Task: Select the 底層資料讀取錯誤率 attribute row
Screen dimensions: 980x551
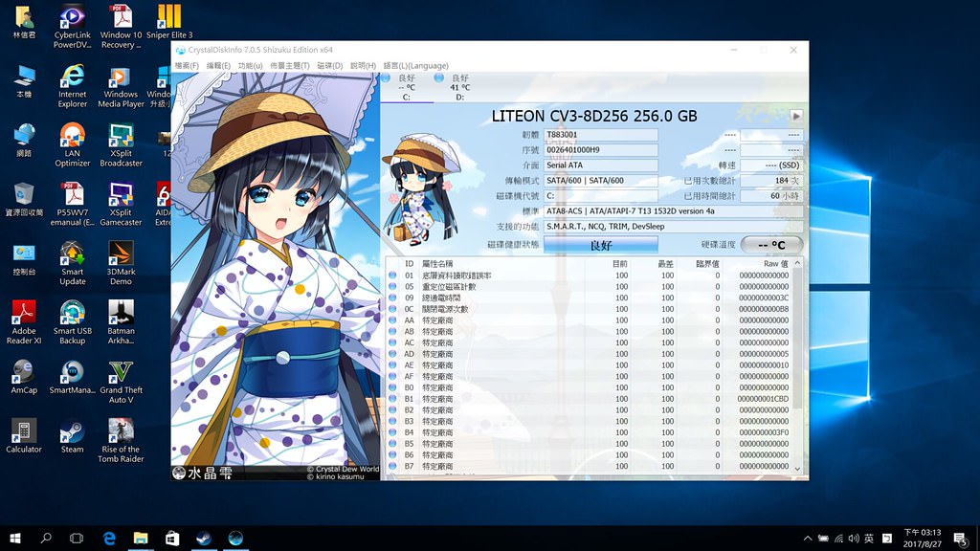Action: (x=589, y=275)
